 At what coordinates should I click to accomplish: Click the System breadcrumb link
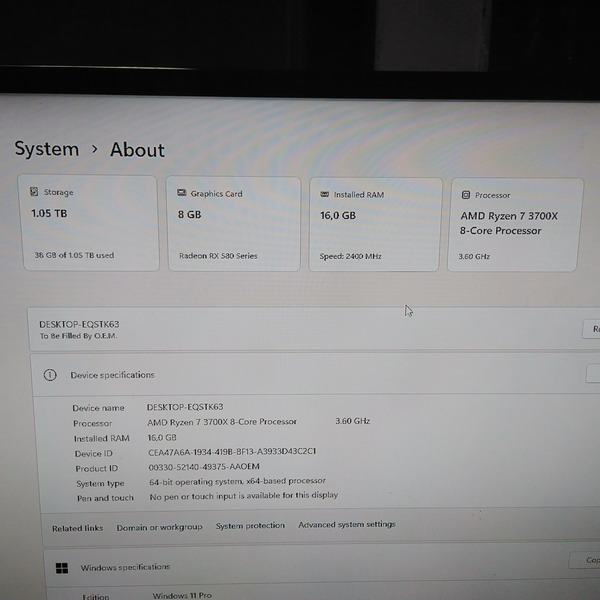pos(47,149)
